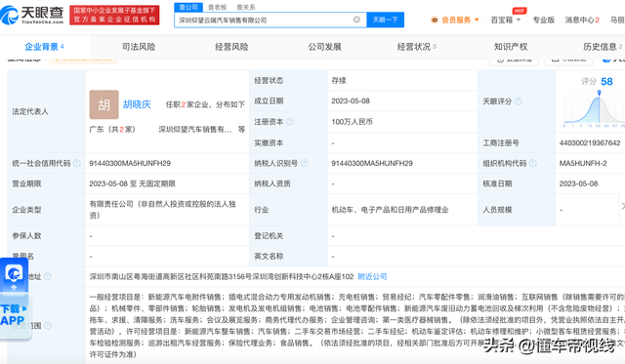The width and height of the screenshot is (625, 364).
Task: Click the help icon beside 纳税人识别号
Action: click(x=304, y=163)
